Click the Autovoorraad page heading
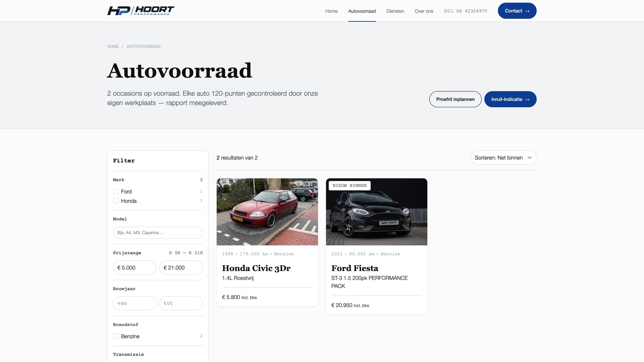The width and height of the screenshot is (644, 362). 179,70
